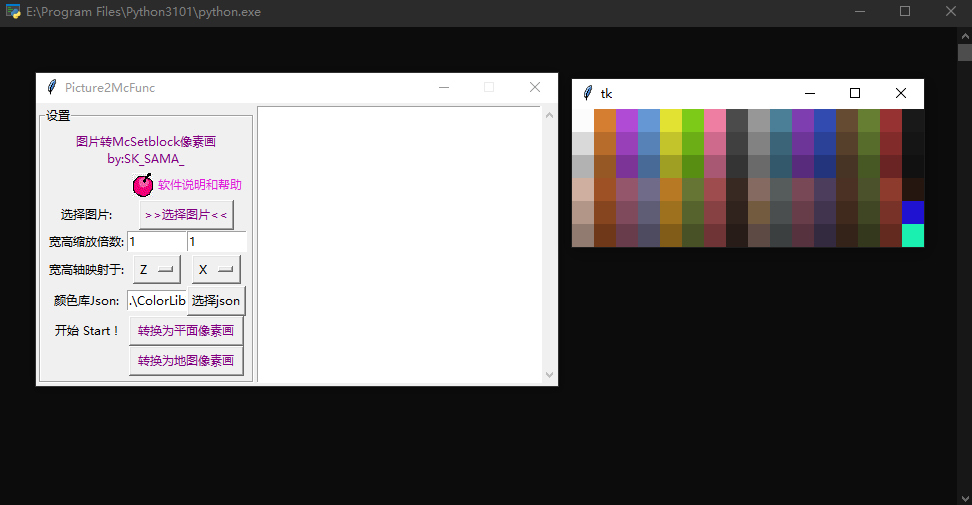Click the >>选择图片<< button
The image size is (972, 505).
(x=186, y=215)
